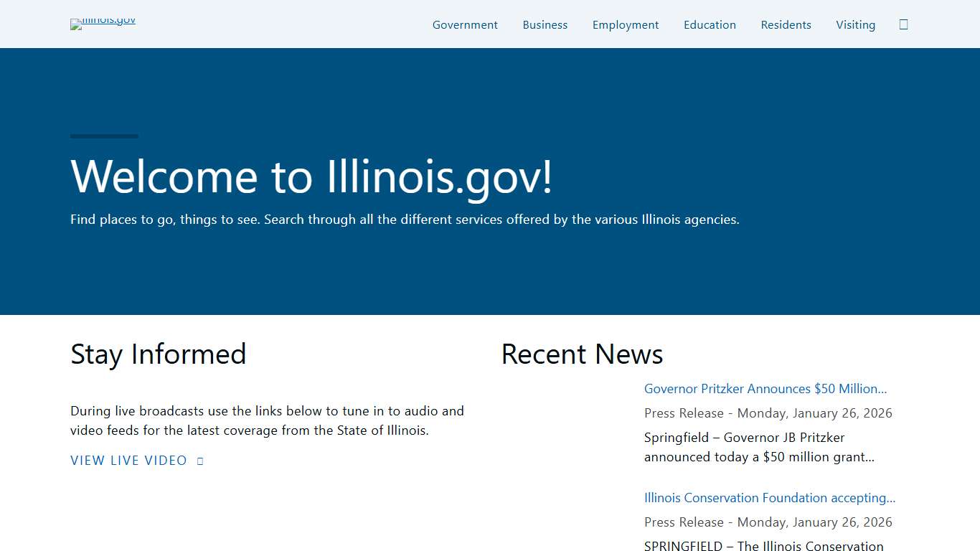This screenshot has width=980, height=551.
Task: Open the search icon in the header
Action: point(903,24)
